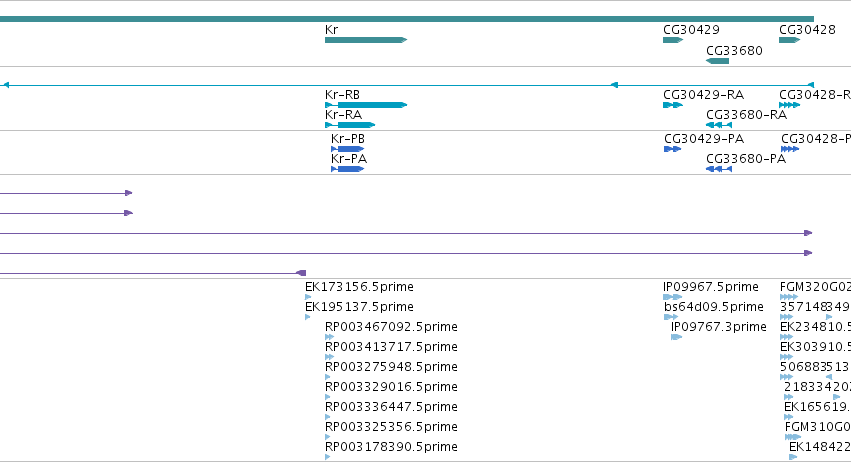The width and height of the screenshot is (851, 462).
Task: Select the IP09767.3prime EST glyph
Action: click(x=676, y=337)
